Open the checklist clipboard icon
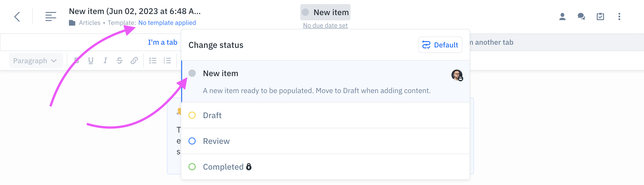The width and height of the screenshot is (644, 185). pyautogui.click(x=600, y=16)
